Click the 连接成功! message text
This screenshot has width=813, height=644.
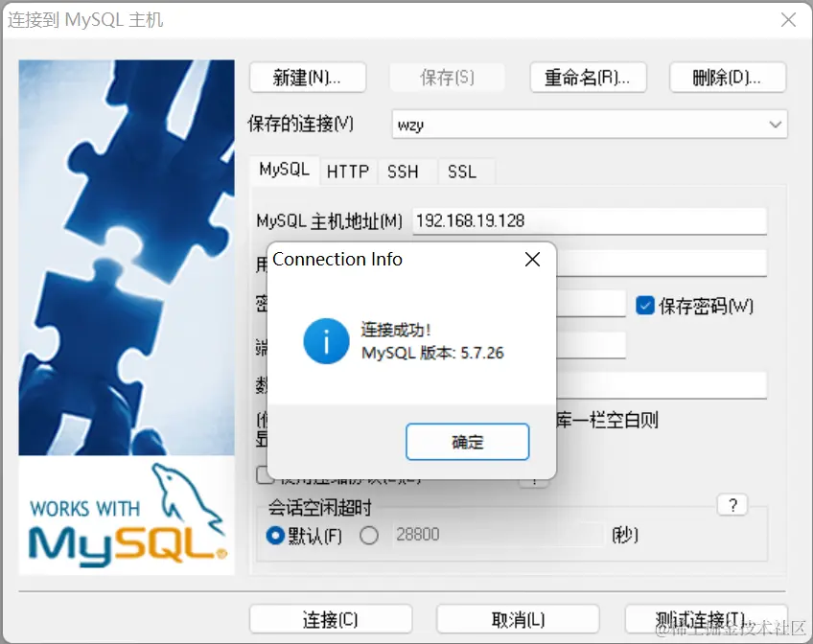pyautogui.click(x=396, y=330)
